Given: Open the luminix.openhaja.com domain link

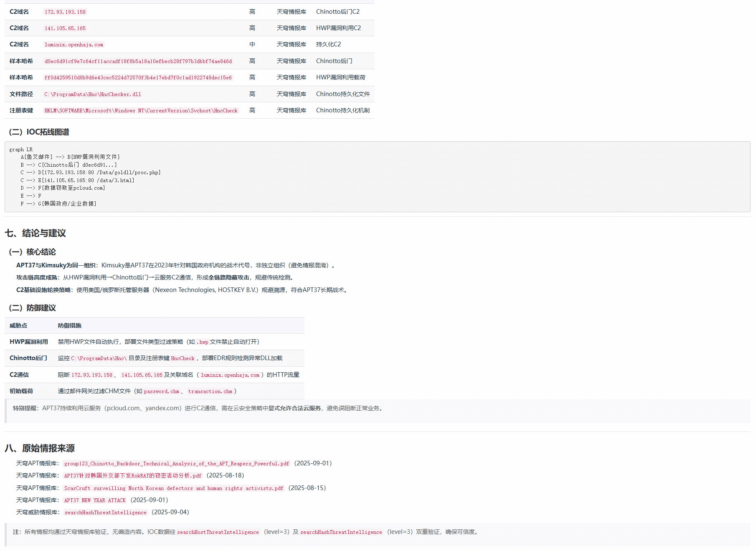Looking at the screenshot, I should tap(74, 44).
